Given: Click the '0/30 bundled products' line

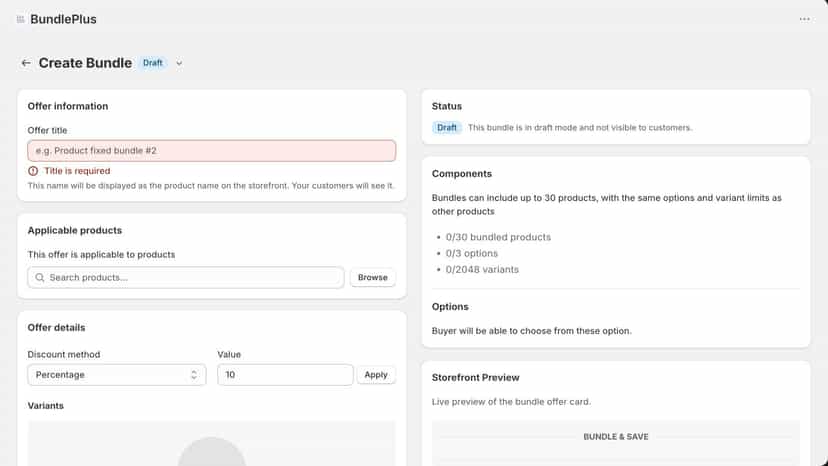Looking at the screenshot, I should tap(498, 237).
